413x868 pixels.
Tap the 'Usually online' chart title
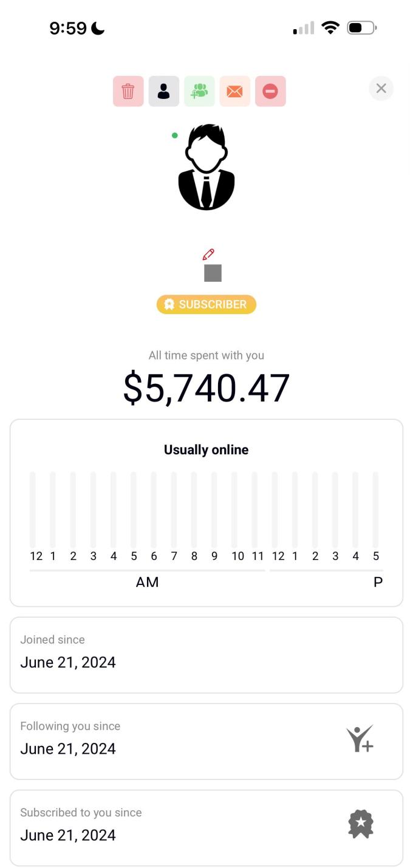206,450
